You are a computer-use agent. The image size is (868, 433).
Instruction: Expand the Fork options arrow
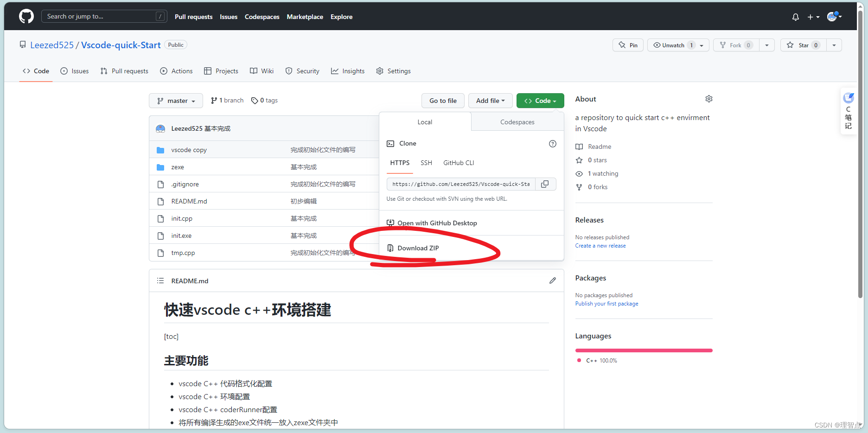(x=767, y=45)
